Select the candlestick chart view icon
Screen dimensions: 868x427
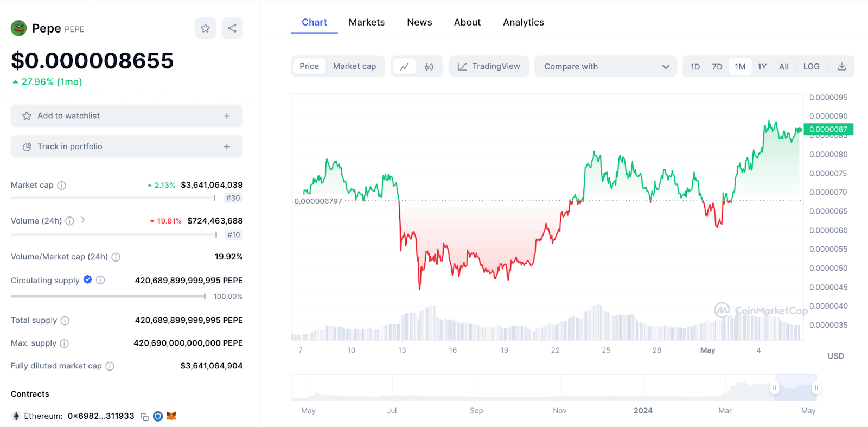coord(429,67)
